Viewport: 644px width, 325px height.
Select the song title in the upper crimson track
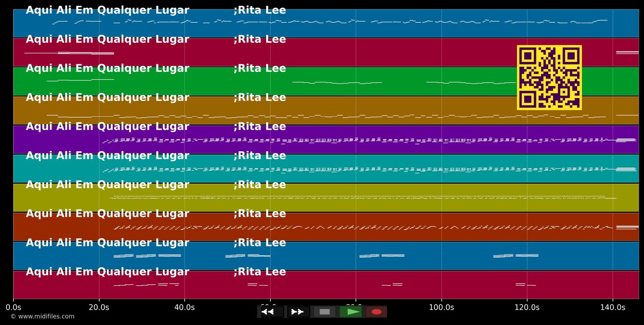click(x=107, y=40)
